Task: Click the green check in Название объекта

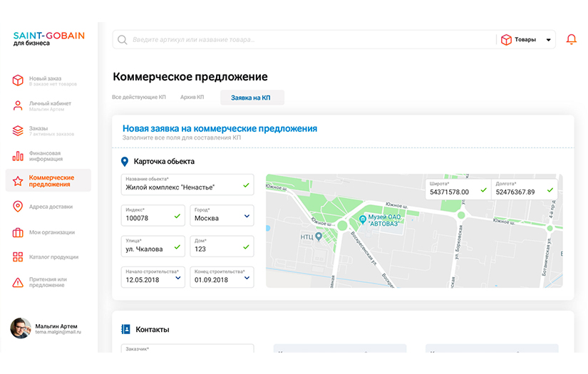Action: point(246,185)
